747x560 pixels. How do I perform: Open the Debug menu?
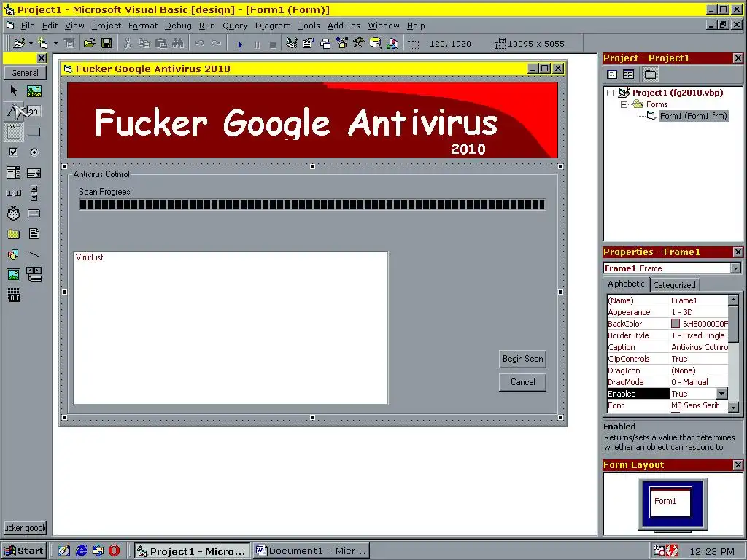click(x=178, y=26)
